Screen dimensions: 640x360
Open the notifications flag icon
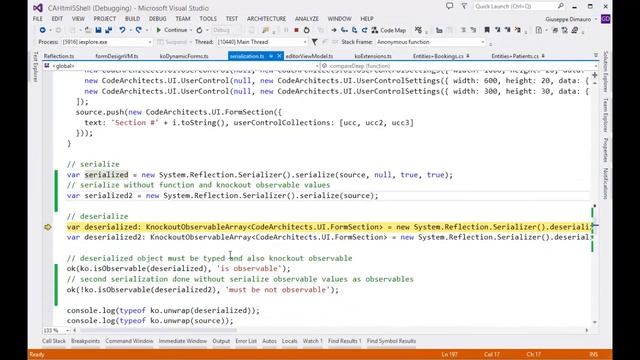[464, 6]
